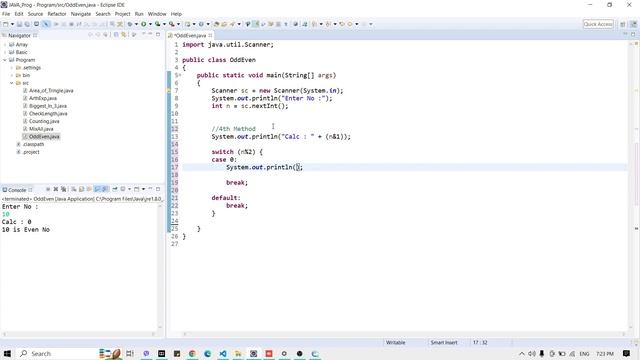Screen dimensions: 640x360
Task: Expand the .settings folder
Action: click(x=12, y=68)
